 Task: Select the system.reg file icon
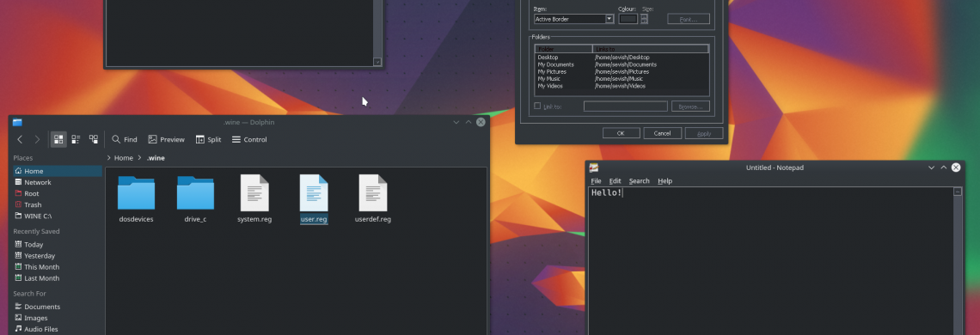coord(254,193)
